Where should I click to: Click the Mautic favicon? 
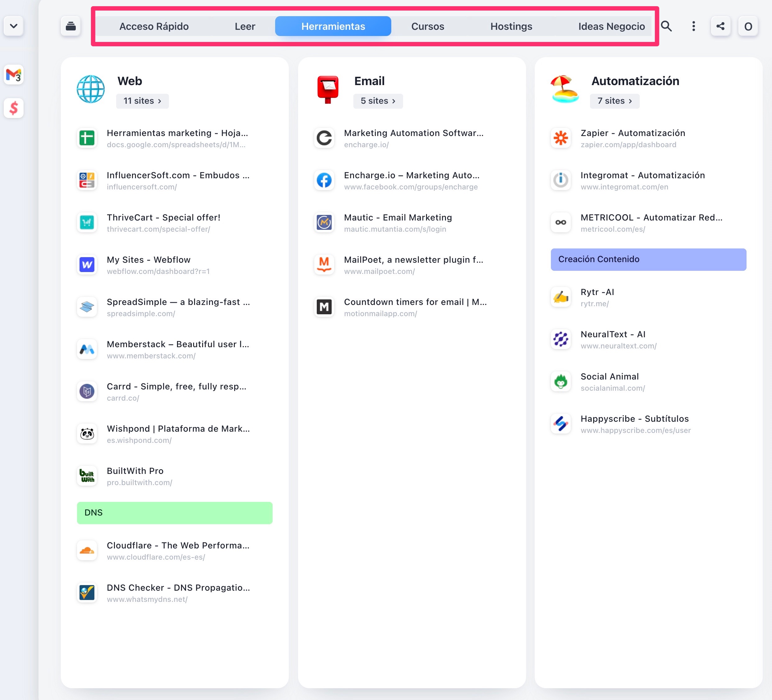pos(324,222)
